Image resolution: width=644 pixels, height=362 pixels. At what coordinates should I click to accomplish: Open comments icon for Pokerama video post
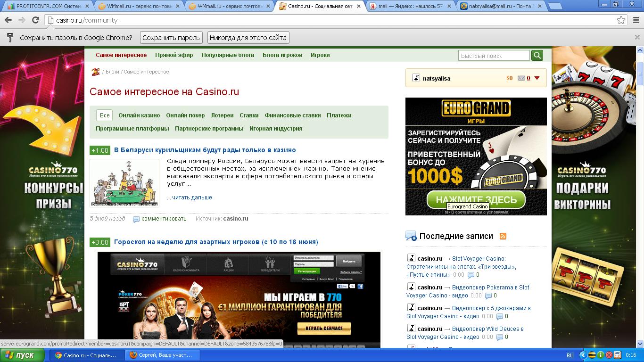click(488, 296)
